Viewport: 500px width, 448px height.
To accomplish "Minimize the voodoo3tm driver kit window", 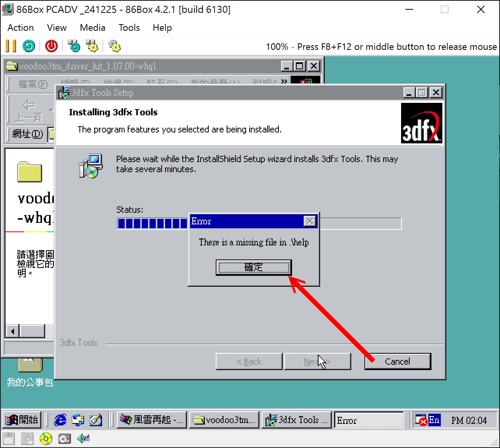I will [x=287, y=66].
